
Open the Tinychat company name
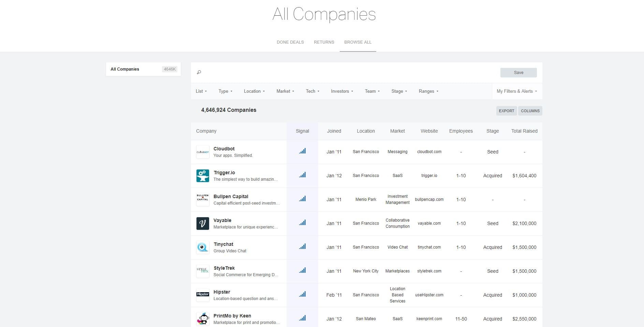[x=223, y=244]
